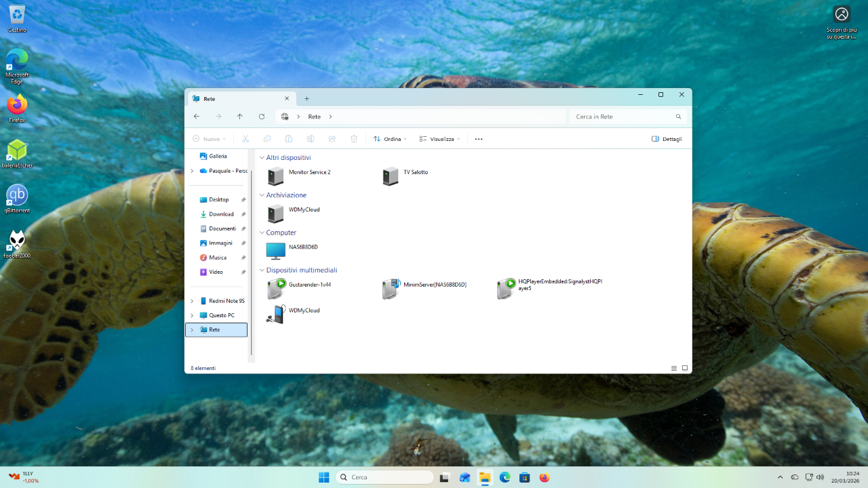Image resolution: width=868 pixels, height=488 pixels.
Task: Open the three-dot more options menu
Action: [x=479, y=139]
